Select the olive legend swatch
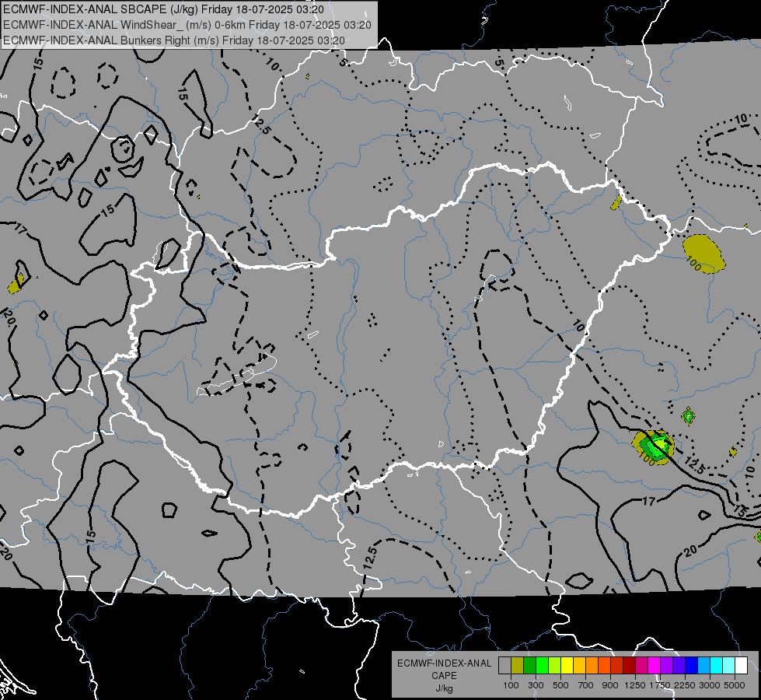 click(x=518, y=665)
